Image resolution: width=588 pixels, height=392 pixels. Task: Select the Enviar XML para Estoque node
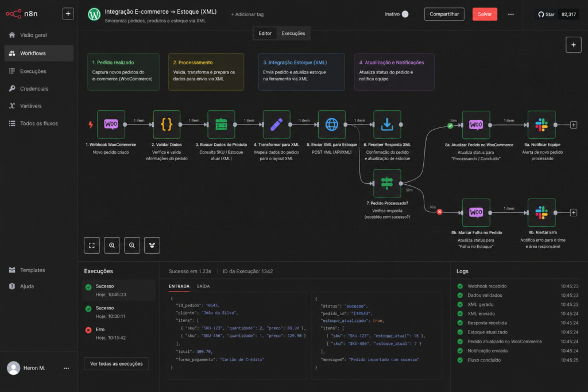pos(331,125)
